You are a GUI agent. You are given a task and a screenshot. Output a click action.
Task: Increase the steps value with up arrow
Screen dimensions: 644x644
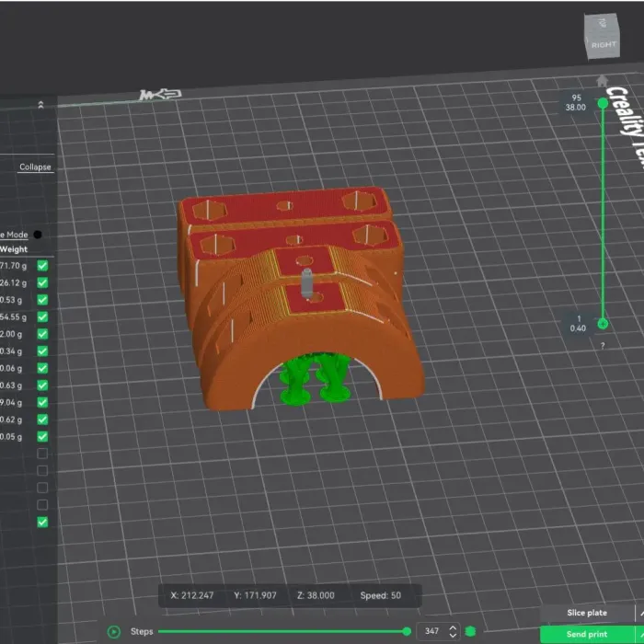tap(453, 627)
